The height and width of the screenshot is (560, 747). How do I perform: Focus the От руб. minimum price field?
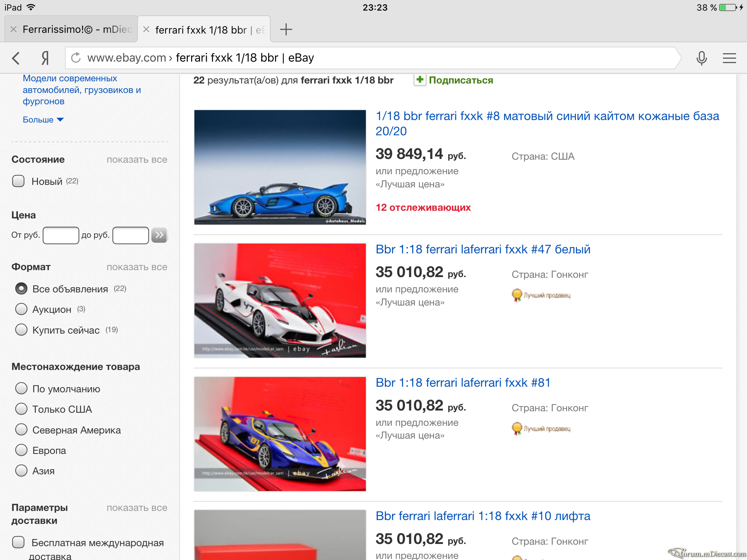(x=61, y=235)
